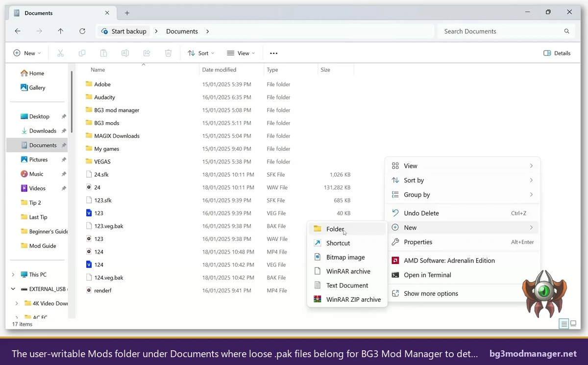
Task: Go back with the left arrow
Action: coord(18,31)
